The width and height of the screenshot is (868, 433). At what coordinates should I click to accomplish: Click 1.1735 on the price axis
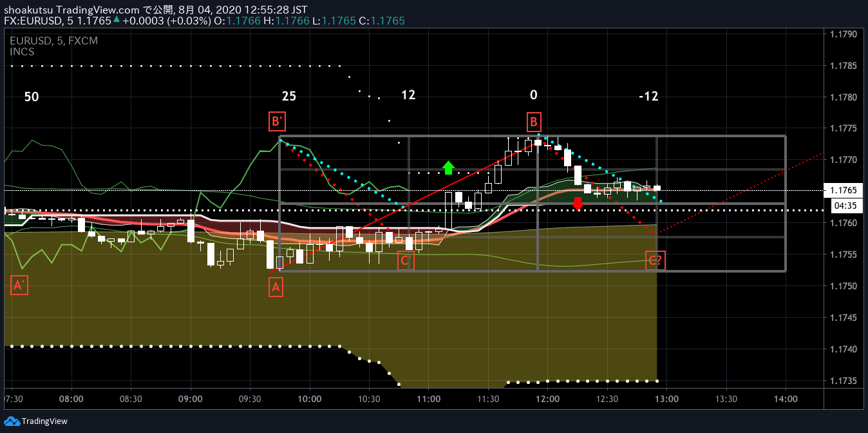click(x=844, y=381)
